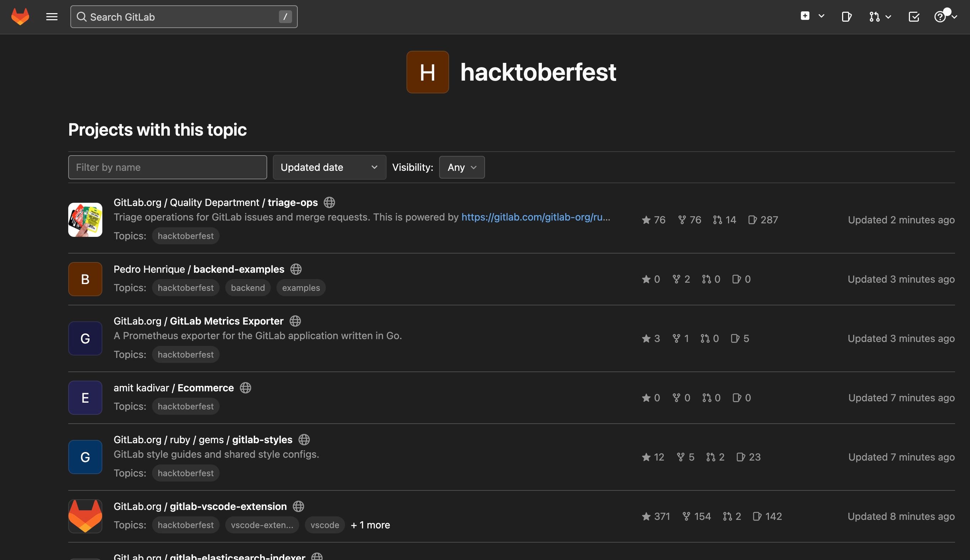Screen dimensions: 970x560
Task: Select the backend topic tag
Action: 248,288
